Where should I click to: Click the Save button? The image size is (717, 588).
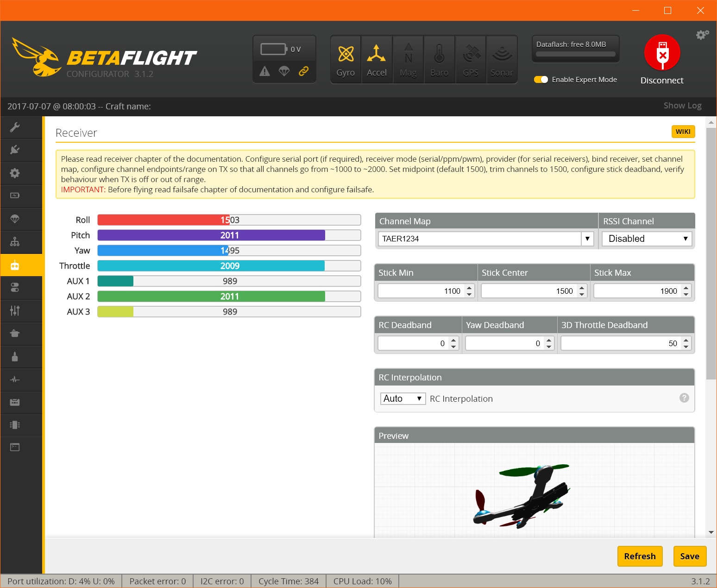[690, 556]
